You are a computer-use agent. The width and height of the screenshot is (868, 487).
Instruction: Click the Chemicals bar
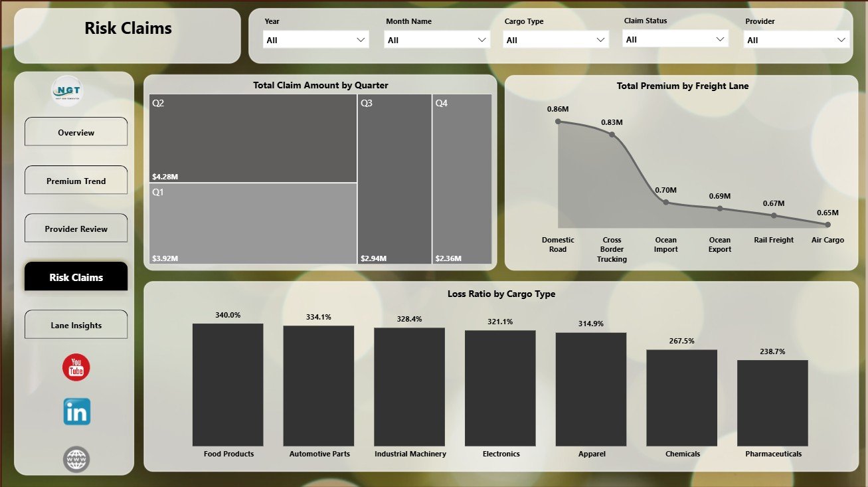682,397
